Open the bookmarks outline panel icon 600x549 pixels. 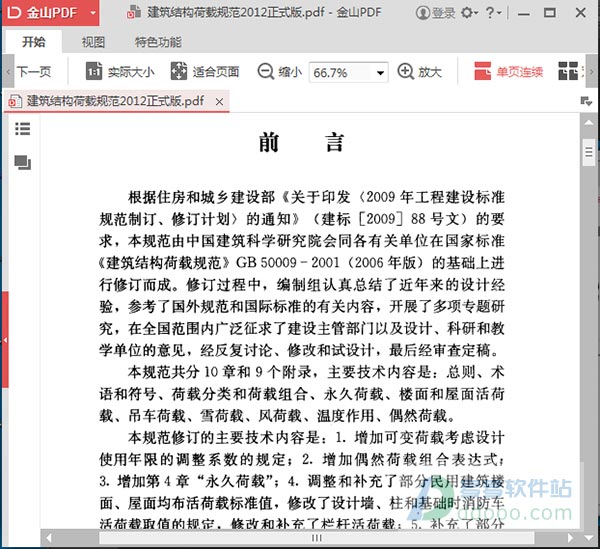pyautogui.click(x=23, y=129)
